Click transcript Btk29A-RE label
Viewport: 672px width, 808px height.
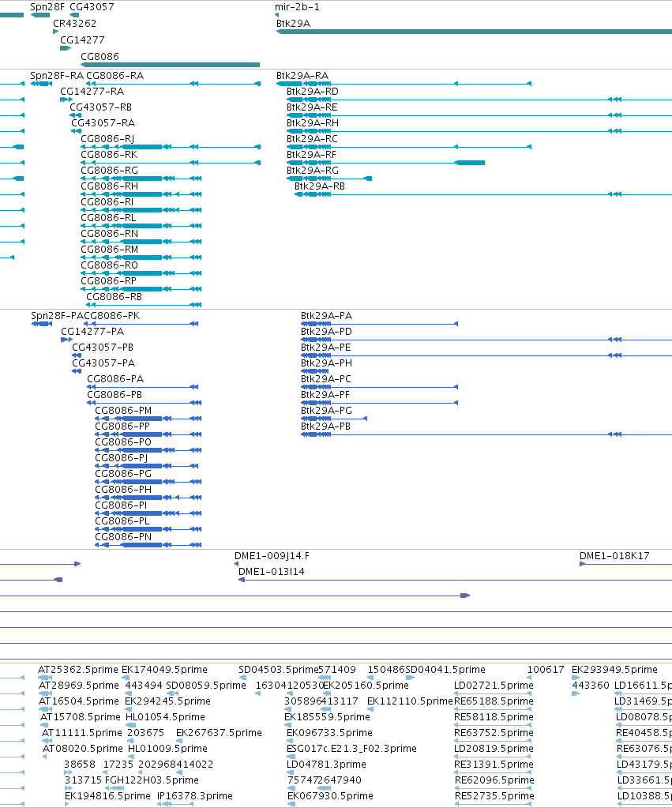point(312,107)
